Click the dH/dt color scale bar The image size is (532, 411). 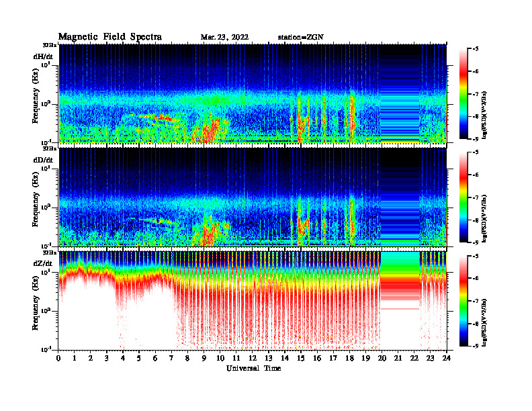(463, 94)
